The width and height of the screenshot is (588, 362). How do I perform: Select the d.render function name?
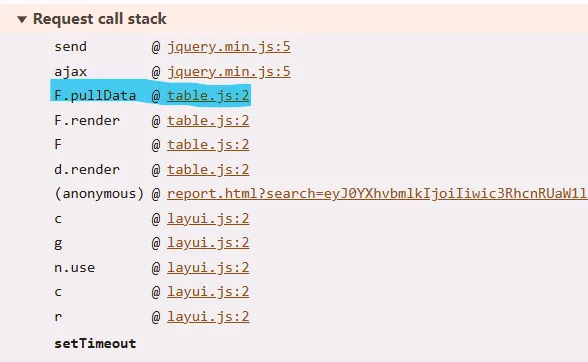tap(87, 170)
